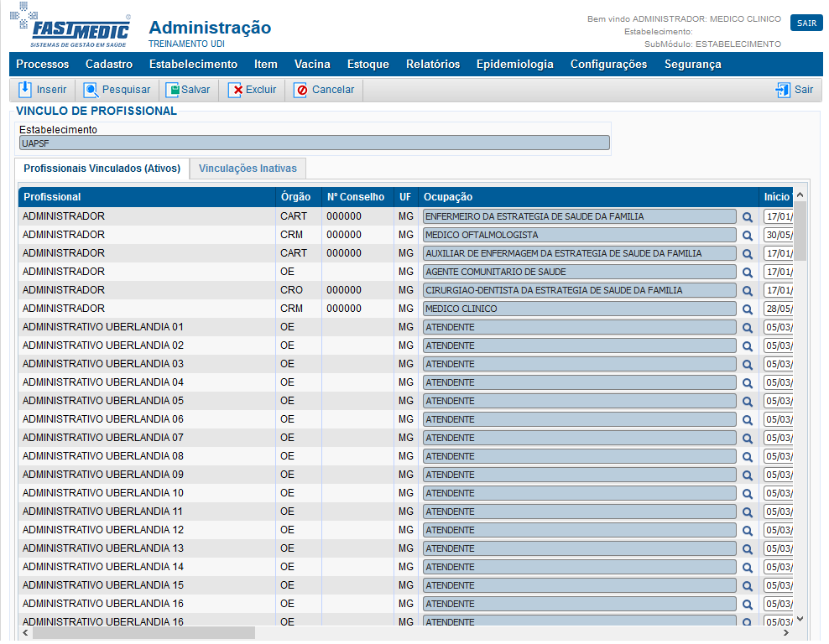This screenshot has width=829, height=644.
Task: Click the horizontal scrollbar right arrow
Action: (x=786, y=633)
